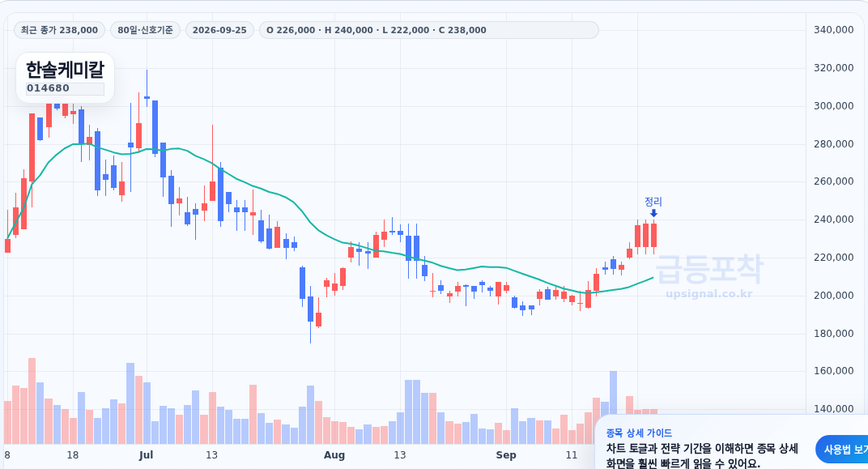Click the 사용법 보기 button

pyautogui.click(x=842, y=450)
